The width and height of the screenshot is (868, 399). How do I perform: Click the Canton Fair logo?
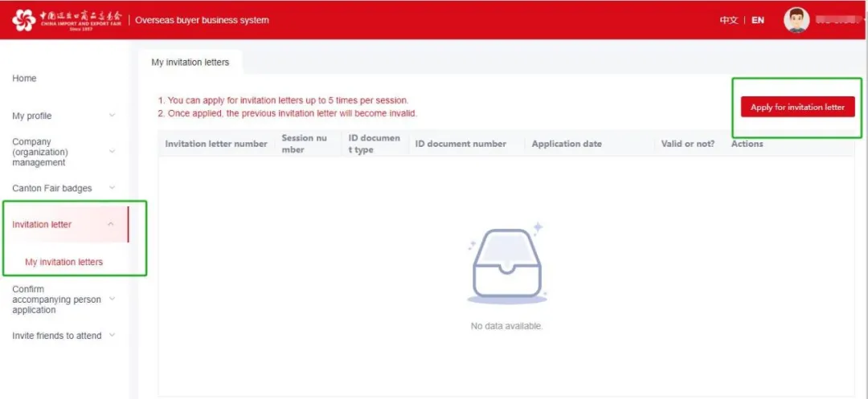(x=68, y=20)
